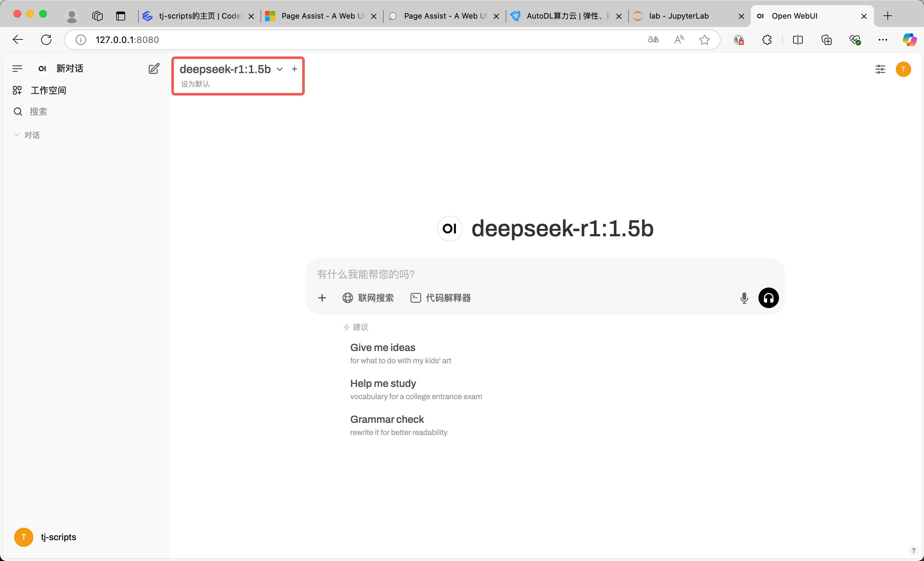Click the plus attachment icon in input box
The width and height of the screenshot is (924, 561).
pyautogui.click(x=322, y=298)
